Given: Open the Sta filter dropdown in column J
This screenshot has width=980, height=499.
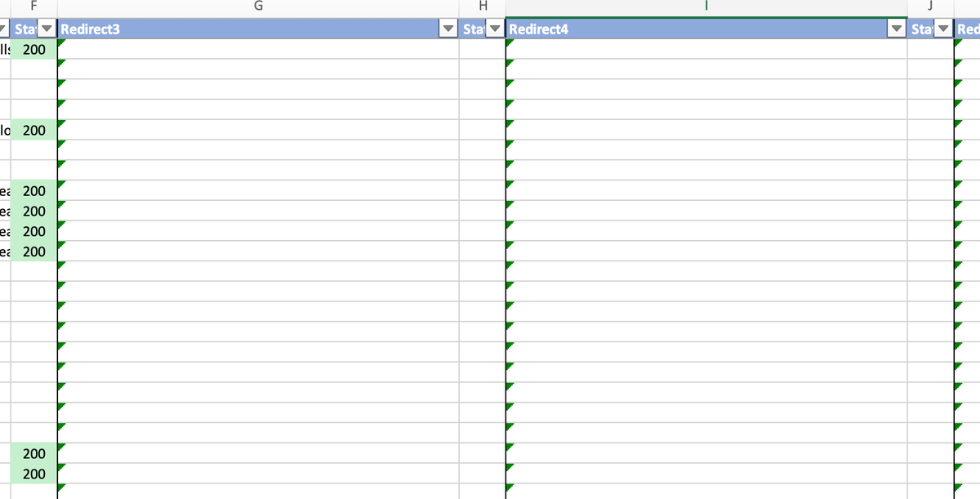Looking at the screenshot, I should pos(943,29).
